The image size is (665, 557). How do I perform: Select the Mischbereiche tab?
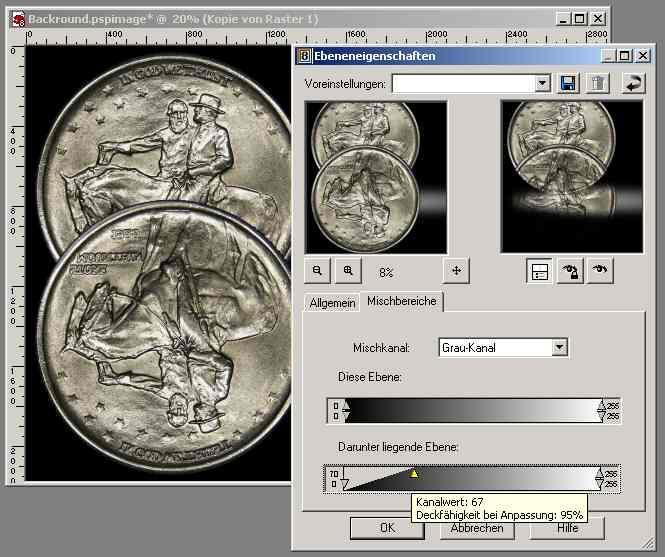point(402,301)
